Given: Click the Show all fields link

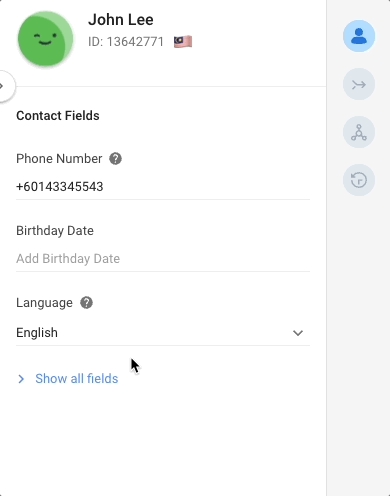Looking at the screenshot, I should [x=77, y=379].
